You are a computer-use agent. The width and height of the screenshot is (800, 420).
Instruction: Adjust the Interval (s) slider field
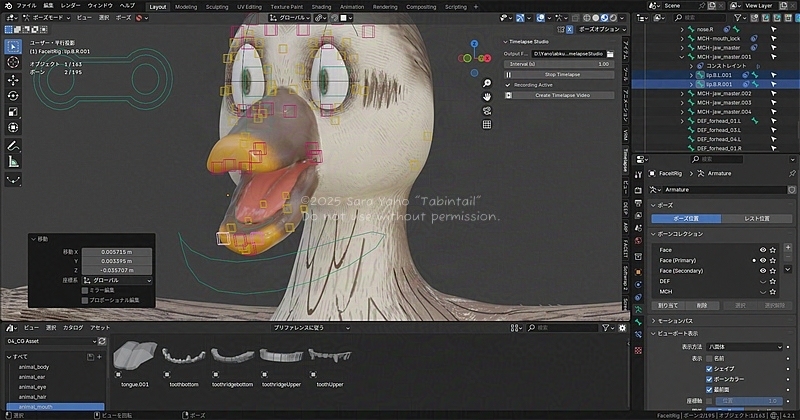click(x=559, y=63)
